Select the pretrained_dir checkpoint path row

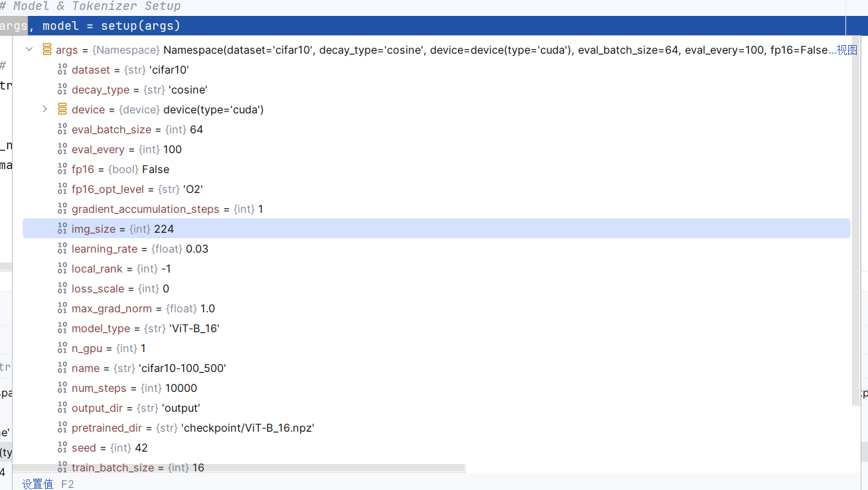437,428
